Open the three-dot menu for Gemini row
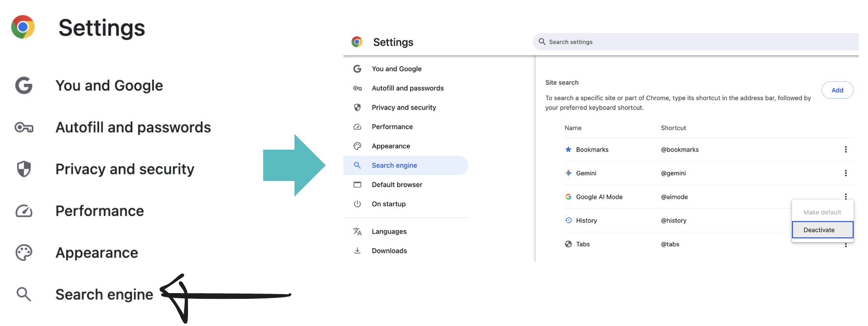The width and height of the screenshot is (868, 326). coord(845,173)
